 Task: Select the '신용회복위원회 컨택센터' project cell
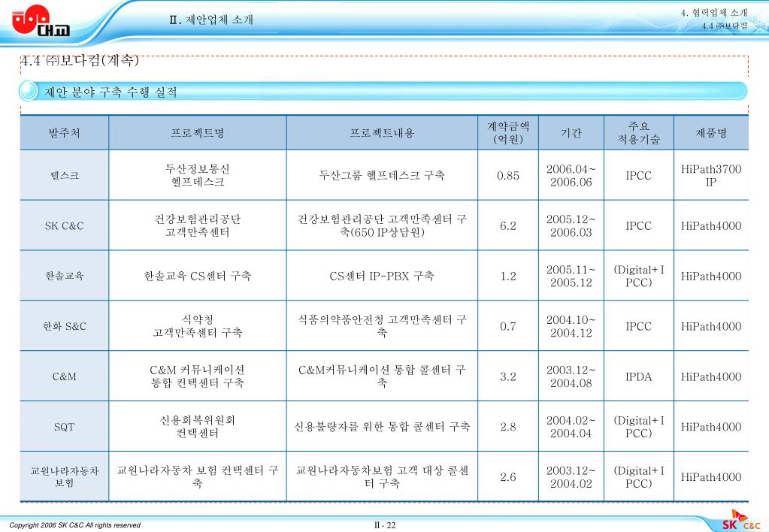(198, 427)
